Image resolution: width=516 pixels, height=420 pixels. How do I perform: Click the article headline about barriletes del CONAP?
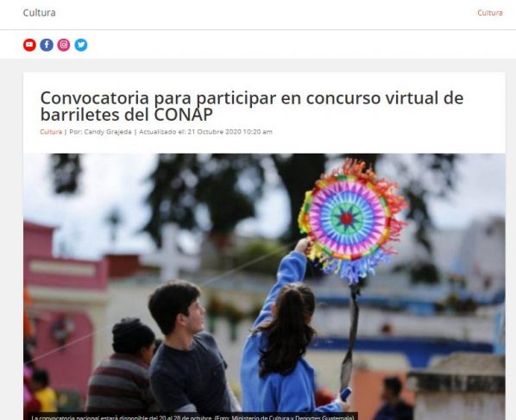pyautogui.click(x=252, y=106)
